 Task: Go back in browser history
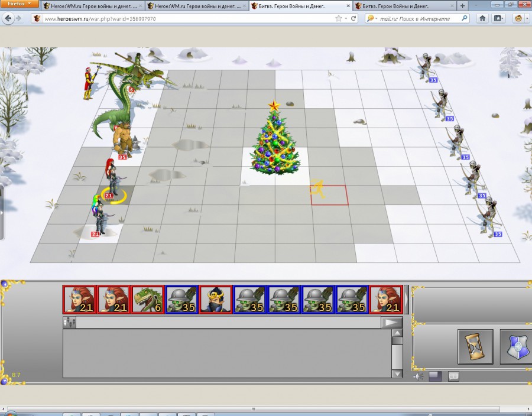tap(8, 18)
